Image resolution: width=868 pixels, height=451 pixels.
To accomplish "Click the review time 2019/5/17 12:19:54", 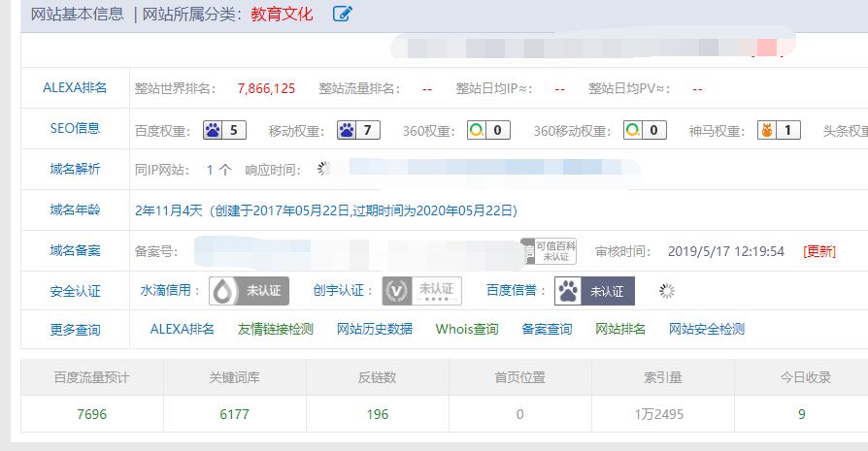I will point(726,252).
